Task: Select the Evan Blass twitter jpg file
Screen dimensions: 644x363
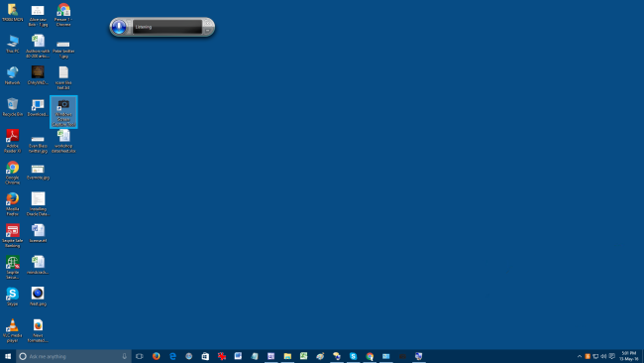Action: 39,144
